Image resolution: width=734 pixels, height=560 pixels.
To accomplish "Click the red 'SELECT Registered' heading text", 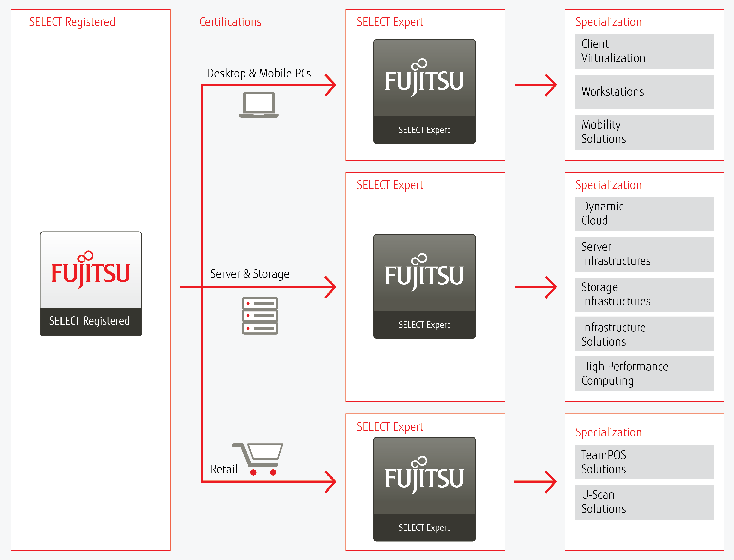I will pos(72,22).
